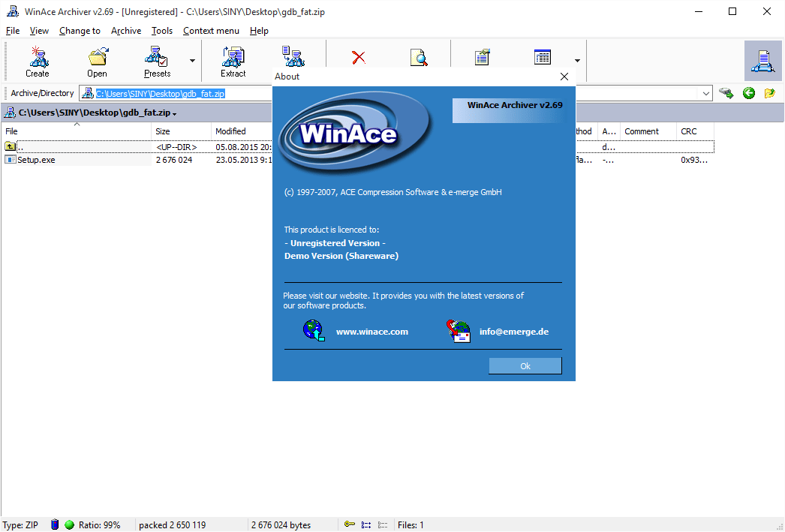Select the Create archive tool
This screenshot has height=532, width=785.
38,60
